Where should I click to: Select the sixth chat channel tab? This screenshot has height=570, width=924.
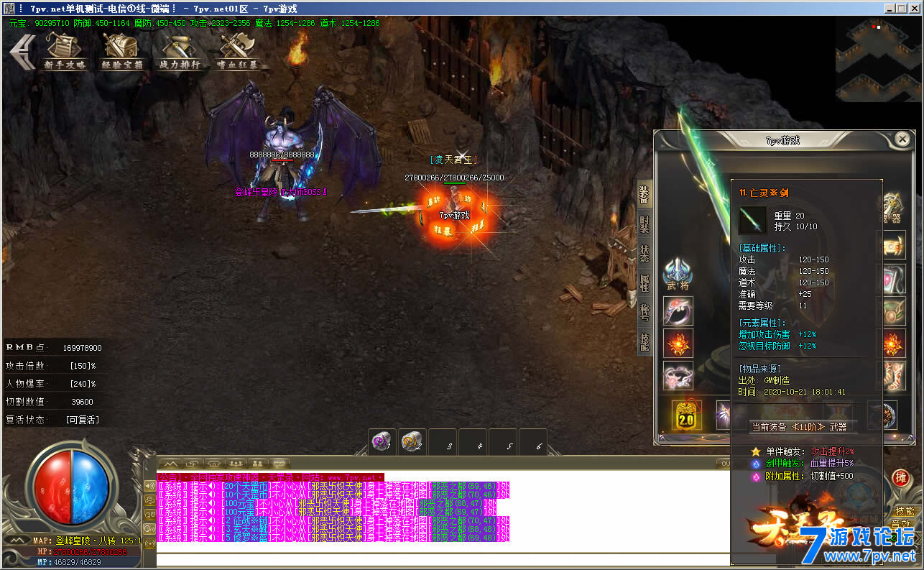[x=280, y=464]
